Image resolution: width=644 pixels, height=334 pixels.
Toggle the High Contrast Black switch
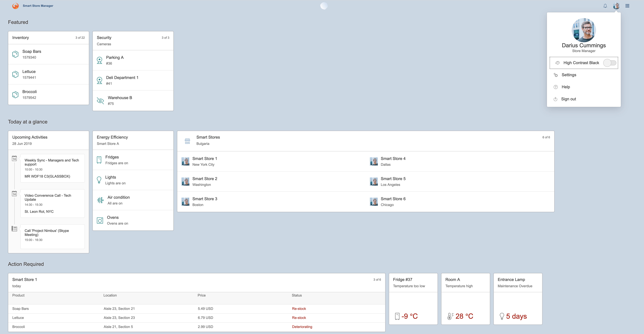610,63
